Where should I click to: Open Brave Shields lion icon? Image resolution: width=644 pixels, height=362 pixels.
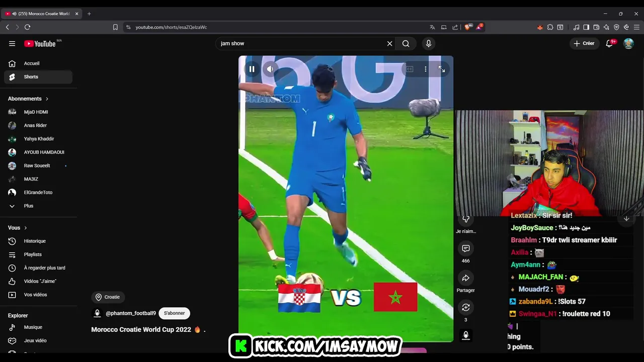coord(467,27)
